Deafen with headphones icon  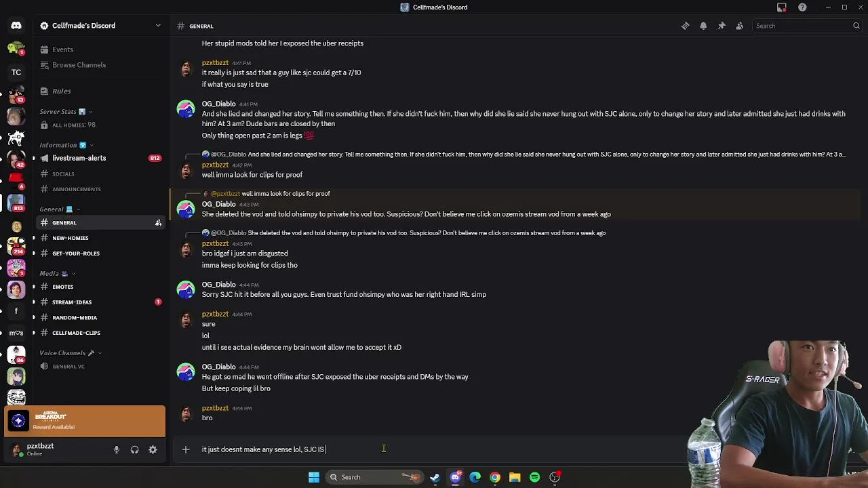tap(134, 449)
